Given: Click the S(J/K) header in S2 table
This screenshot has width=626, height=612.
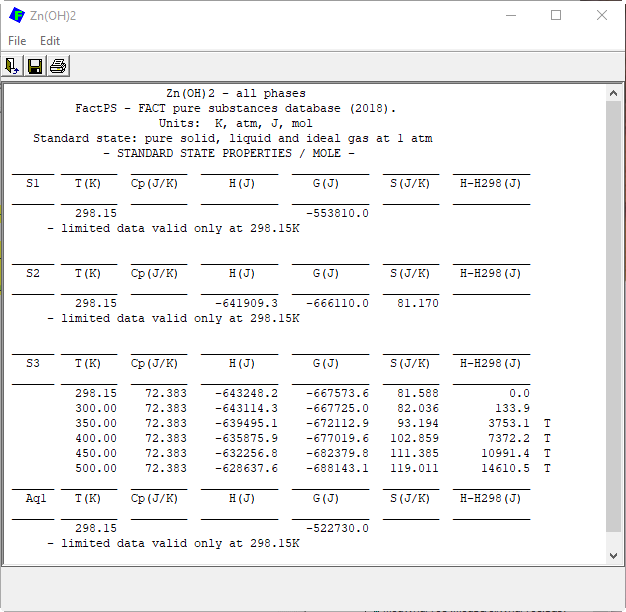Looking at the screenshot, I should pyautogui.click(x=410, y=273).
